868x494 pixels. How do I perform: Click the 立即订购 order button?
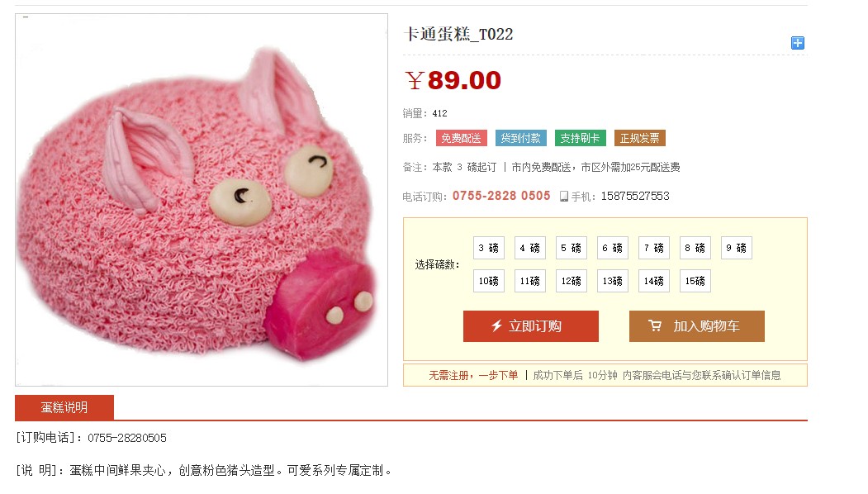tap(531, 326)
